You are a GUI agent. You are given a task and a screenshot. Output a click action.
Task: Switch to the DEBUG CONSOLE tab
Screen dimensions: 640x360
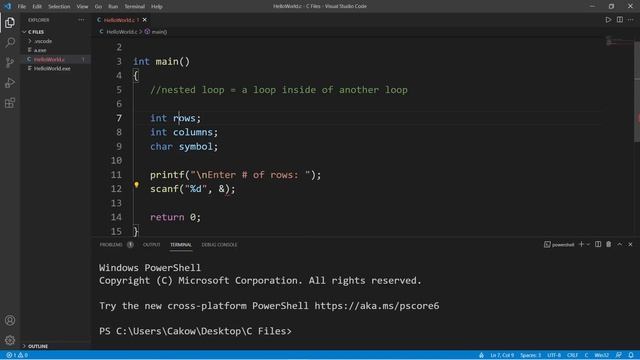pyautogui.click(x=219, y=244)
